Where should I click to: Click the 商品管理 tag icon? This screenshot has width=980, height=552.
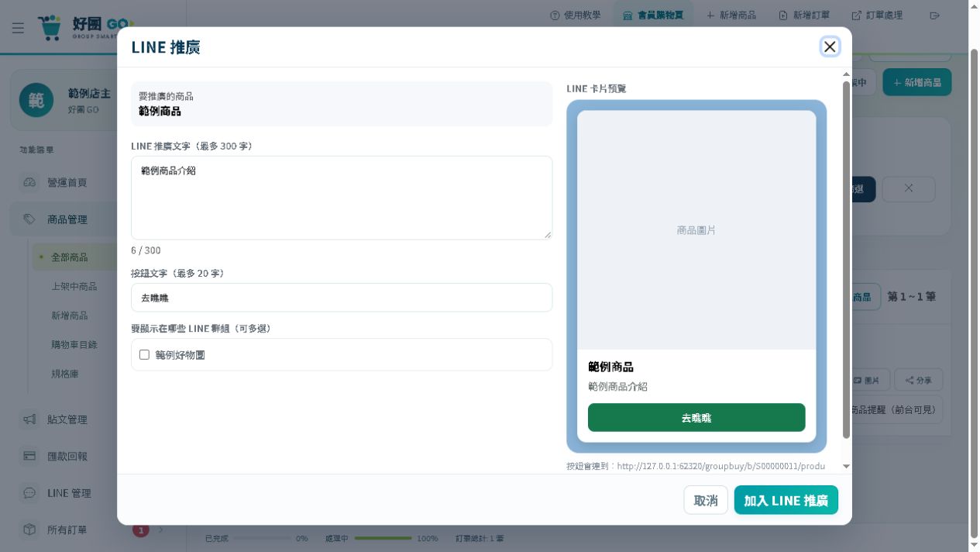tap(29, 219)
